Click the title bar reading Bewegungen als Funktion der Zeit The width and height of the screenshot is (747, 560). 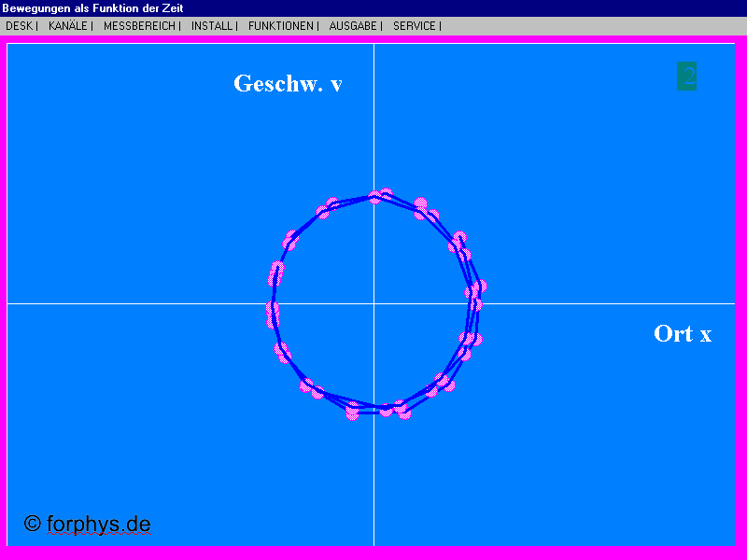click(x=95, y=7)
